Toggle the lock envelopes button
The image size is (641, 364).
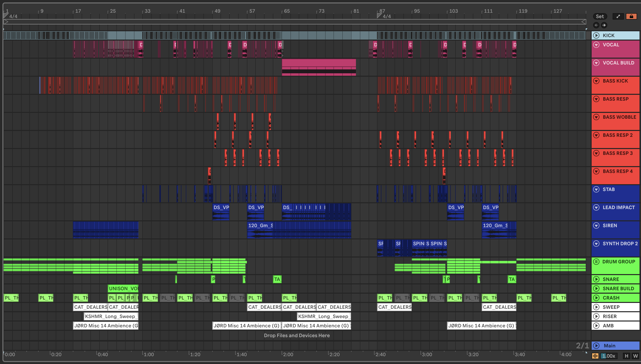[631, 17]
